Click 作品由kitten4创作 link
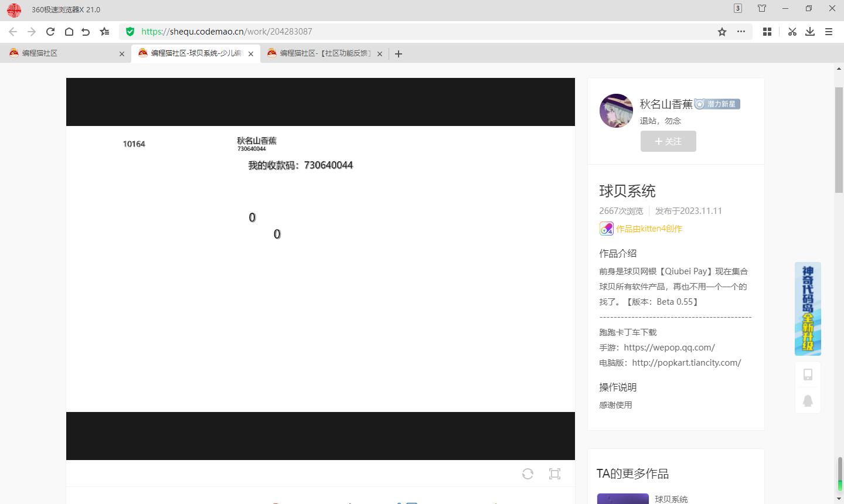This screenshot has width=844, height=504. pos(649,229)
